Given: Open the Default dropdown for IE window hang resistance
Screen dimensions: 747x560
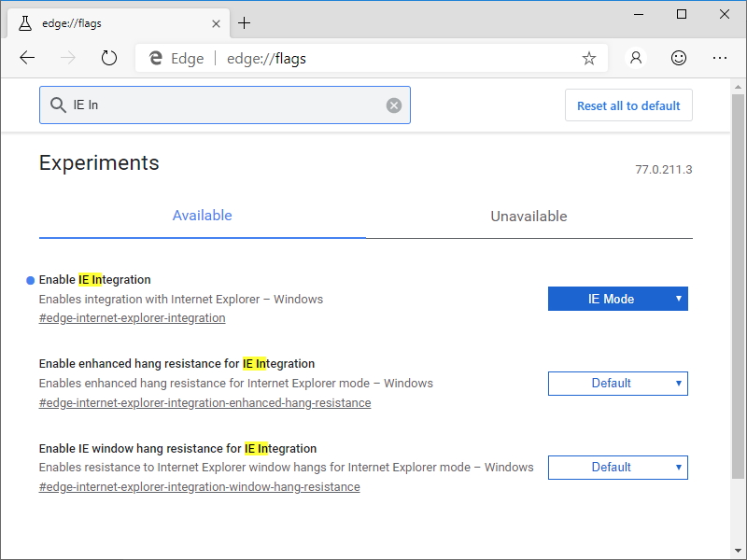Looking at the screenshot, I should 617,467.
